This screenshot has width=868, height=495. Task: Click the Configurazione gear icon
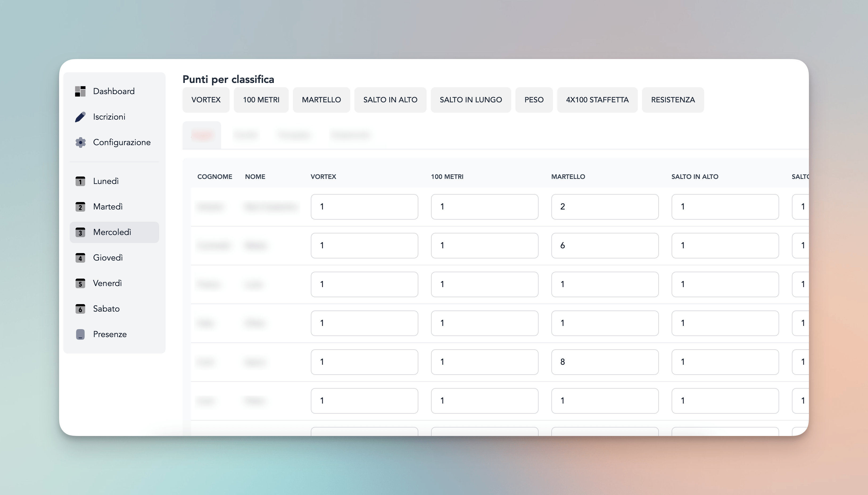point(80,142)
